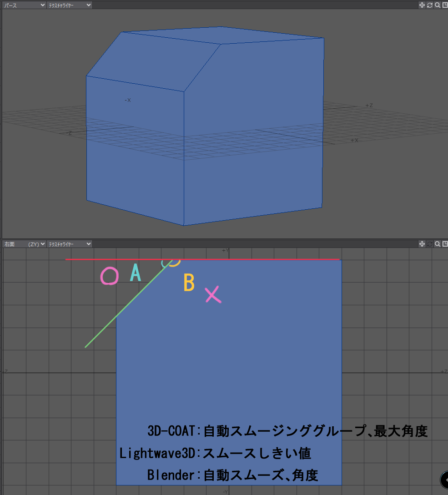Click the zoom magnifier icon in perspective viewport
This screenshot has height=495, width=448.
pyautogui.click(x=437, y=5)
